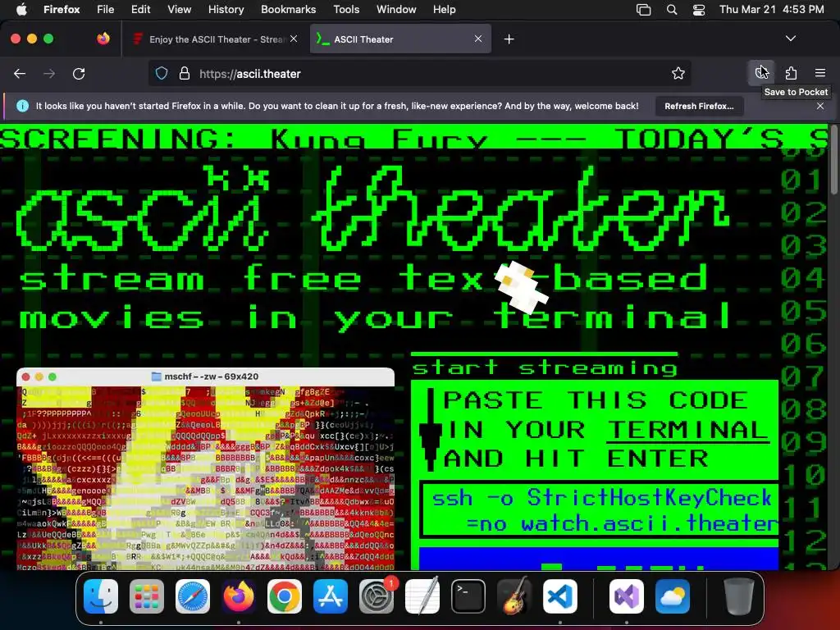The width and height of the screenshot is (840, 630).
Task: Open Launchpad from the Dock
Action: 146,596
